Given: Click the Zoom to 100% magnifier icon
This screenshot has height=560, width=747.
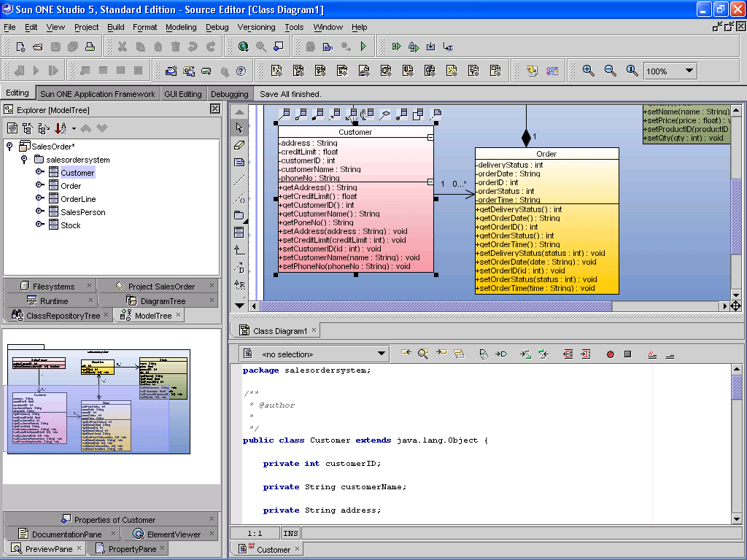Looking at the screenshot, I should 632,71.
